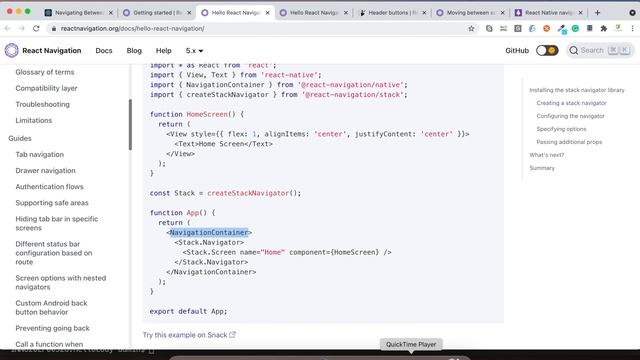The height and width of the screenshot is (360, 640).
Task: Switch to the Header buttons tab
Action: pos(392,13)
